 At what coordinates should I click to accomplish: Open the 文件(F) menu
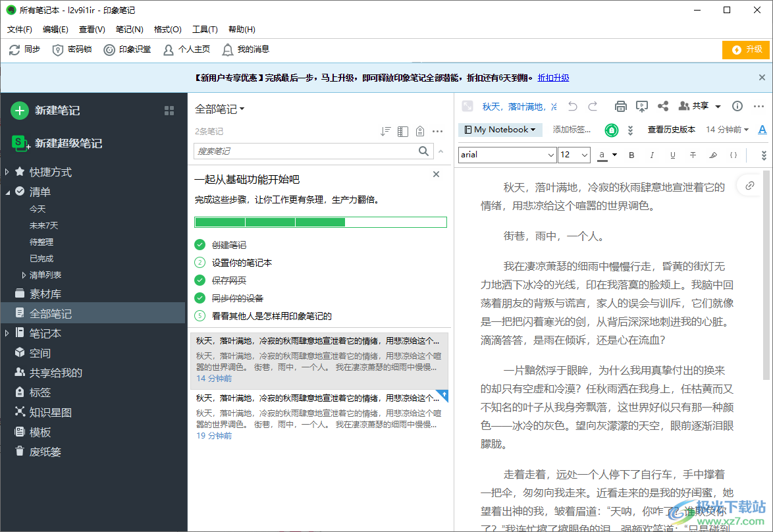20,30
